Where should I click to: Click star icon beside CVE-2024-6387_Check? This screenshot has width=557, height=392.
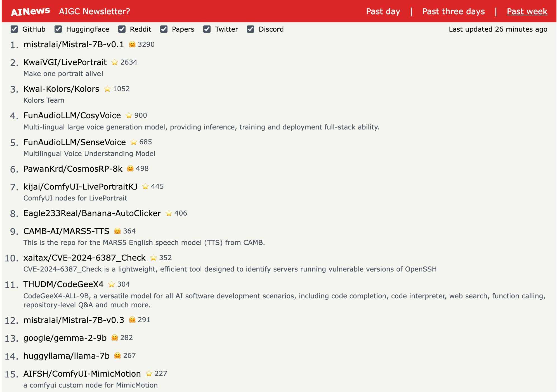[x=154, y=258]
